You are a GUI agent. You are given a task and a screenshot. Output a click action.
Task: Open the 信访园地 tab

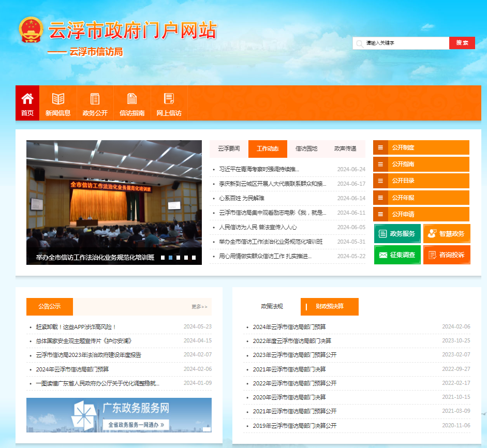306,148
